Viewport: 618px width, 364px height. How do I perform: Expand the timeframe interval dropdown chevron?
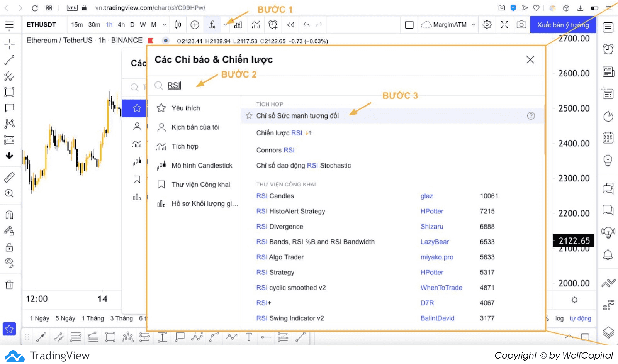(164, 25)
